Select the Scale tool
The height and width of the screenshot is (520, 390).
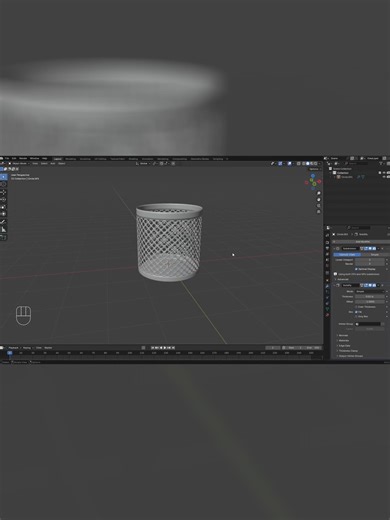3,207
